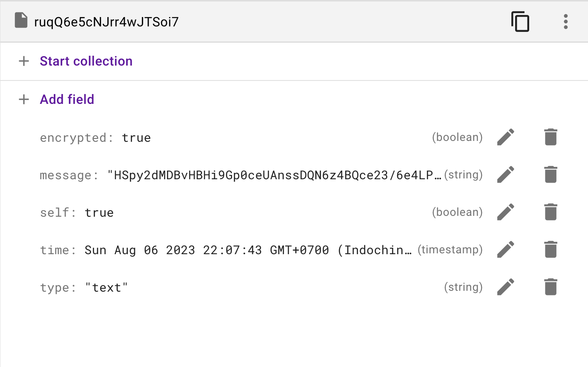Edit the message string field
The width and height of the screenshot is (588, 367).
tap(506, 175)
